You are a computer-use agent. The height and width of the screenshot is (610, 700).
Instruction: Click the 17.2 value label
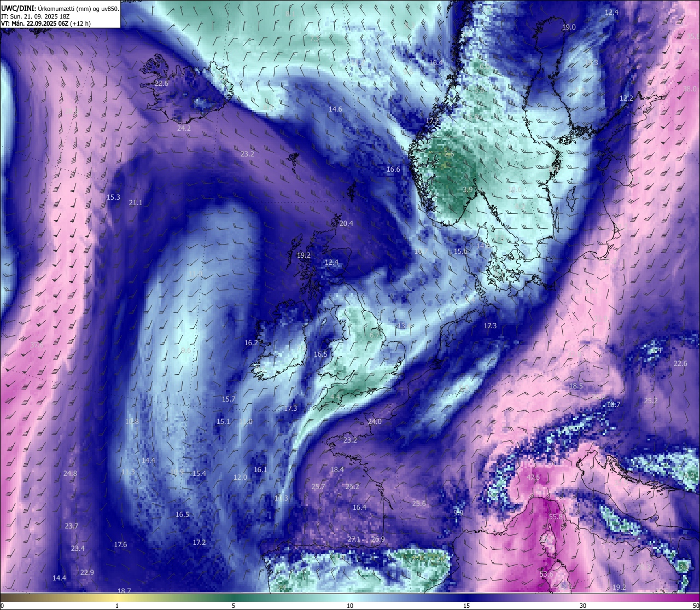(199, 542)
